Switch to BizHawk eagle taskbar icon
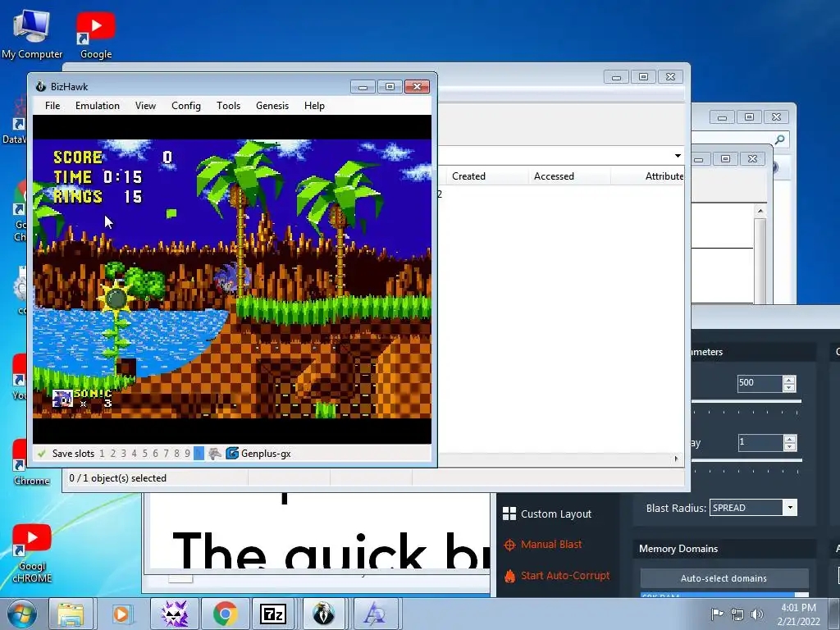Viewport: 840px width, 630px height. (x=323, y=614)
